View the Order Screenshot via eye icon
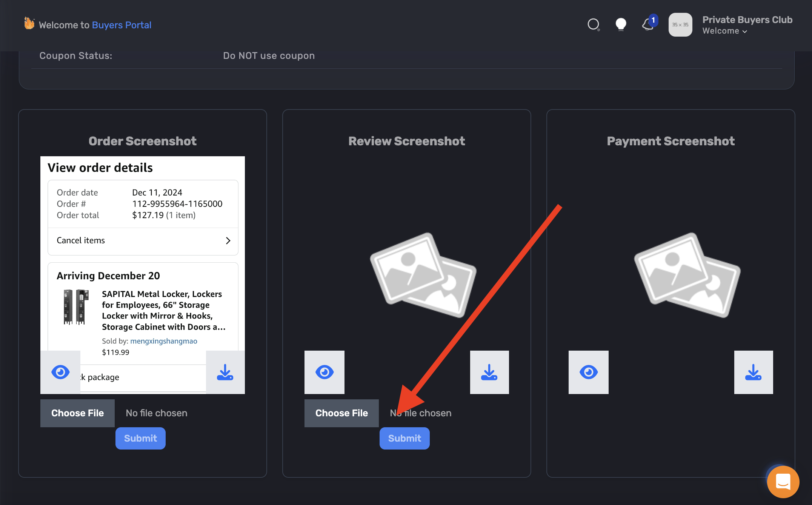 coord(60,372)
